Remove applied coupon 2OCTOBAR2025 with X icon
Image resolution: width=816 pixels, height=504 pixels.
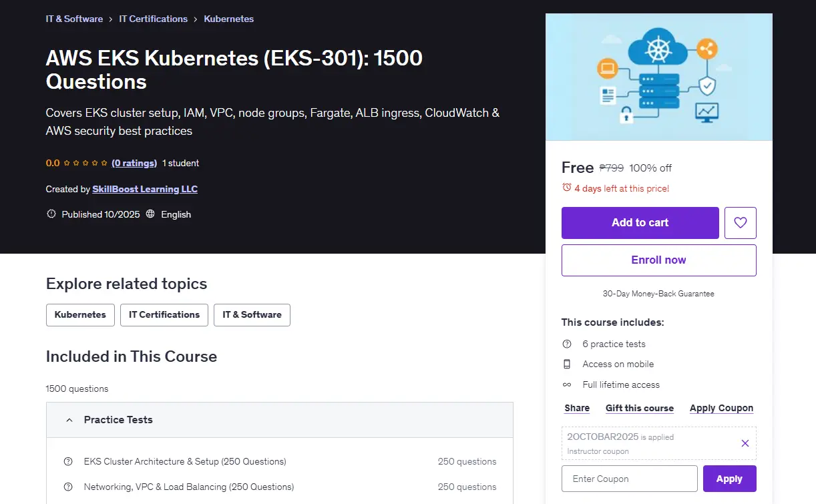pyautogui.click(x=745, y=443)
